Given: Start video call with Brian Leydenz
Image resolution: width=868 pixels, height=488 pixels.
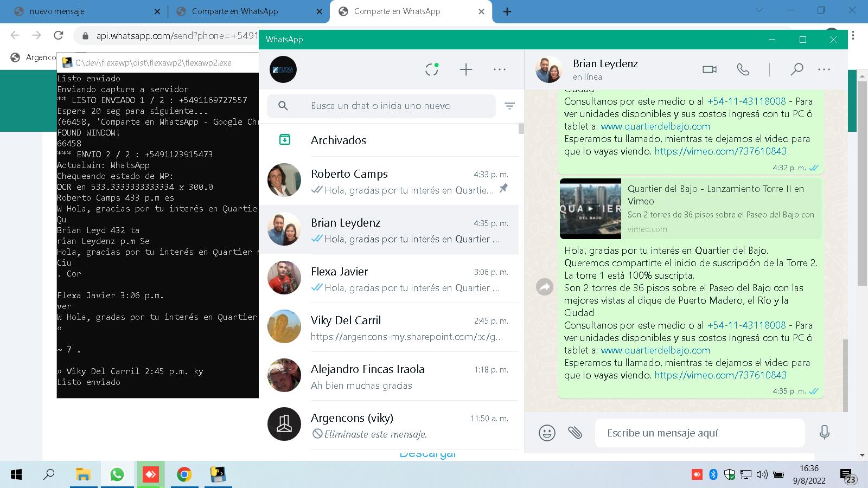Looking at the screenshot, I should 710,69.
